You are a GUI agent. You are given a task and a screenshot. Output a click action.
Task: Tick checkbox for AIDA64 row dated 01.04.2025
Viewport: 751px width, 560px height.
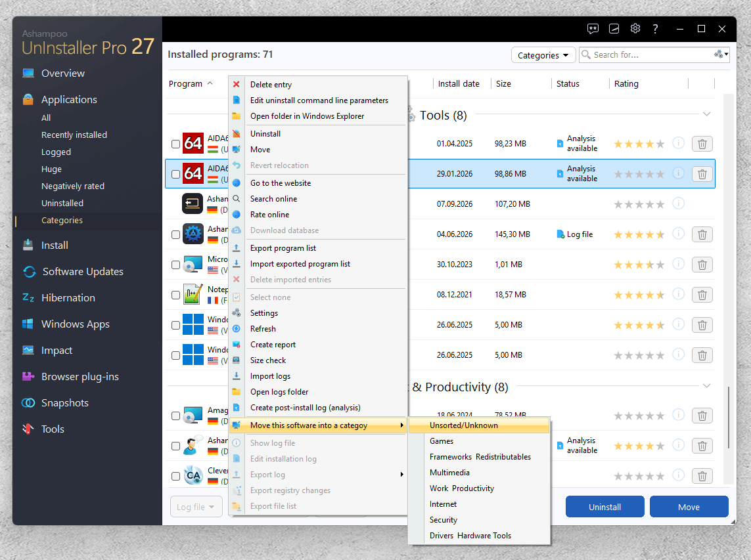click(x=176, y=144)
